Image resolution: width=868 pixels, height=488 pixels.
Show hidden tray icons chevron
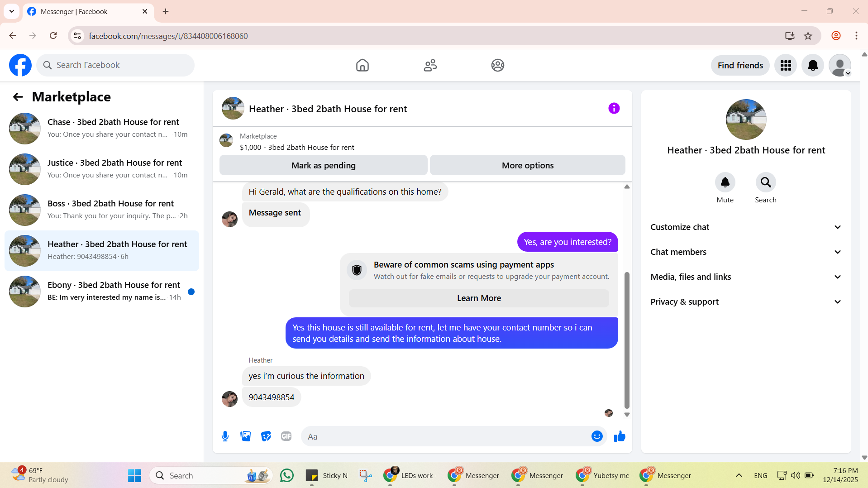[x=739, y=475]
